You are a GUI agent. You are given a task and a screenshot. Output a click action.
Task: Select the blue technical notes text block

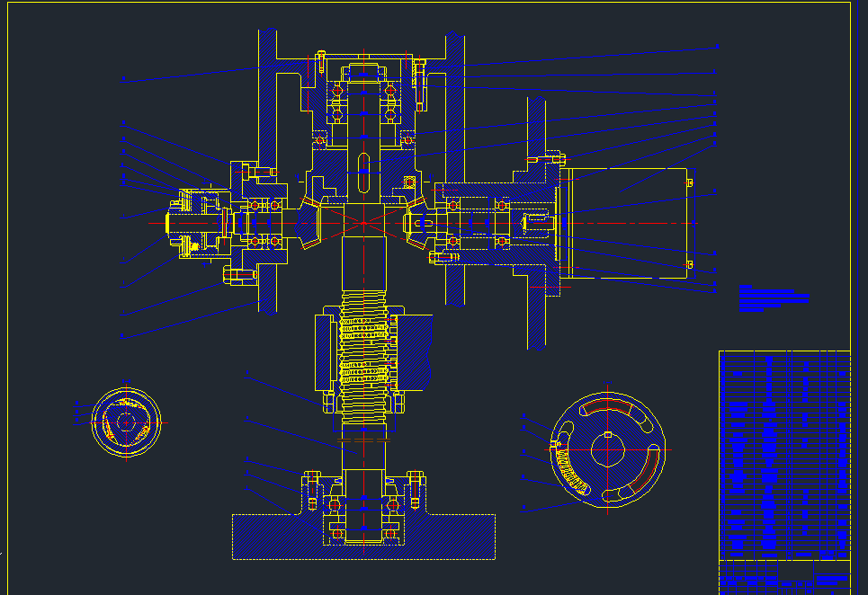pyautogui.click(x=774, y=298)
